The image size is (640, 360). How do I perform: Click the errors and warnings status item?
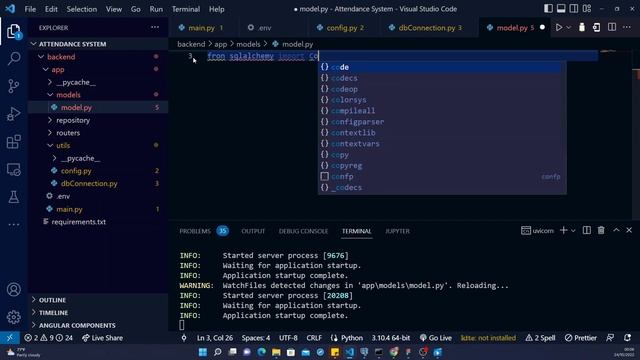coord(48,338)
